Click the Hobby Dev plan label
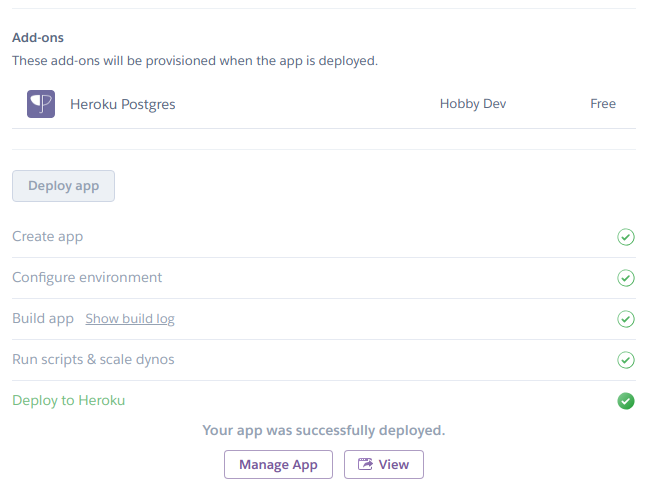 (473, 104)
